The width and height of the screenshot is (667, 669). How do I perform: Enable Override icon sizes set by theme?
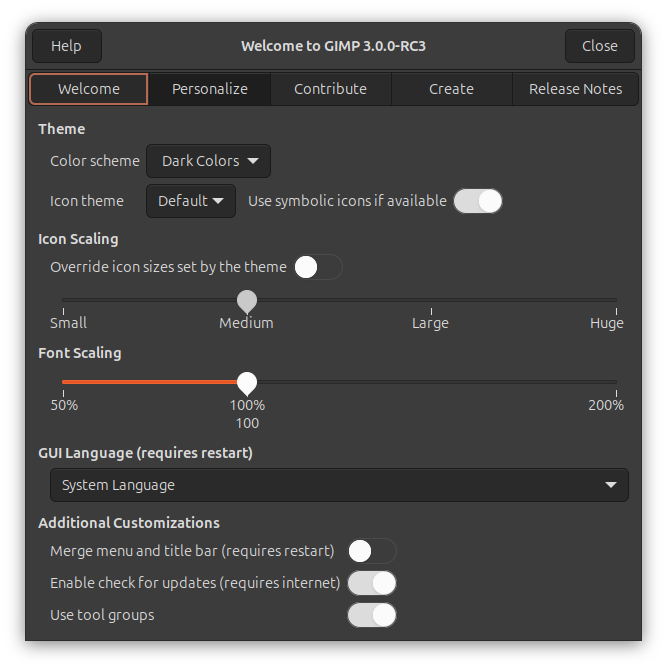(318, 267)
